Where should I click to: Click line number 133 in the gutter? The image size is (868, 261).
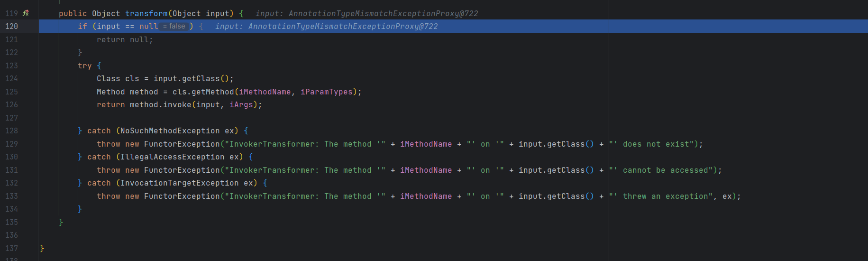pos(11,196)
